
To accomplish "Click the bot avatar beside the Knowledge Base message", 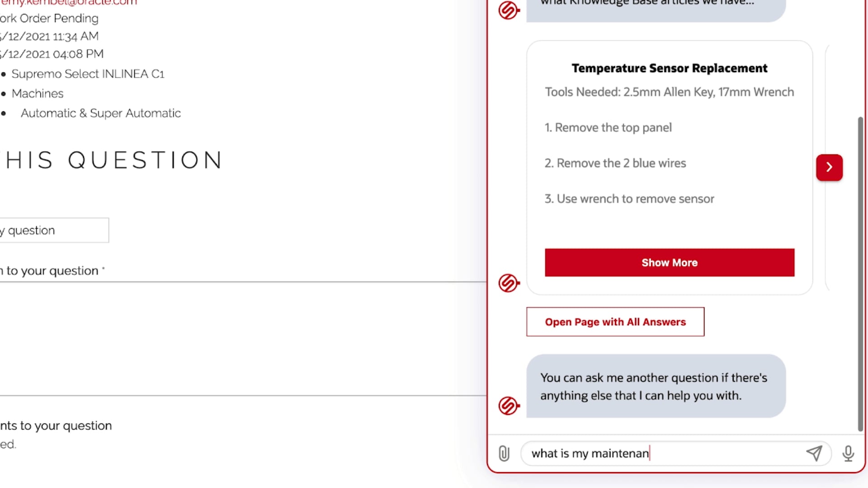I will pos(509,10).
